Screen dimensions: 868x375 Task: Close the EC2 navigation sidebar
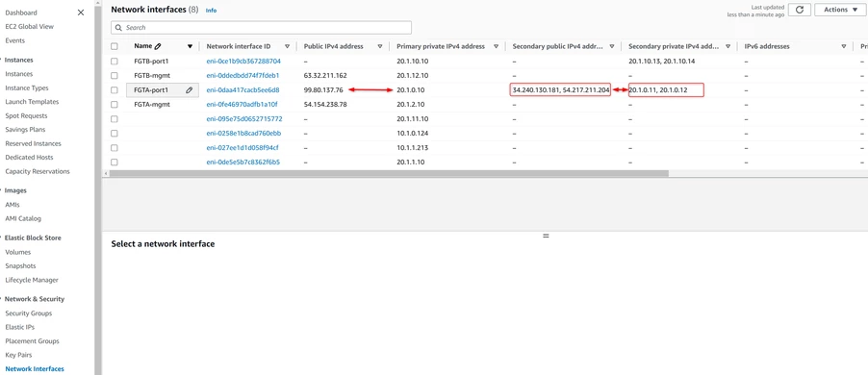[81, 12]
